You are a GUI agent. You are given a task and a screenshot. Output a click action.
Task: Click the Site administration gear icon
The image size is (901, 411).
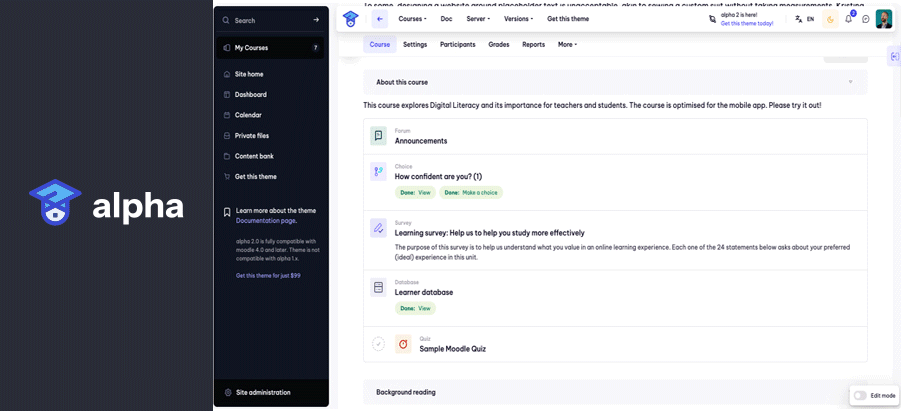click(228, 393)
